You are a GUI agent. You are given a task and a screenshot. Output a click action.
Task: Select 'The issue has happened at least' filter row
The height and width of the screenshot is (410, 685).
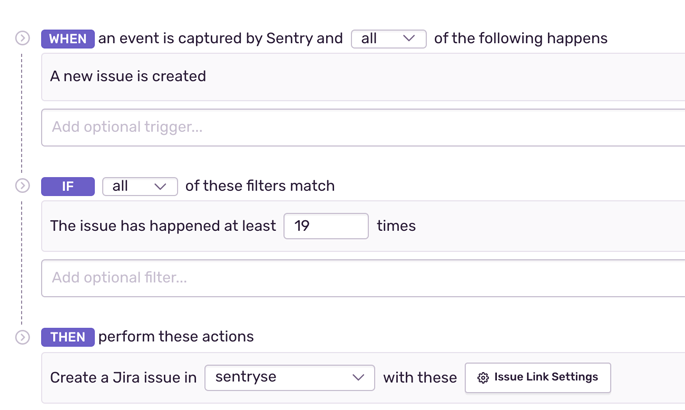click(163, 226)
